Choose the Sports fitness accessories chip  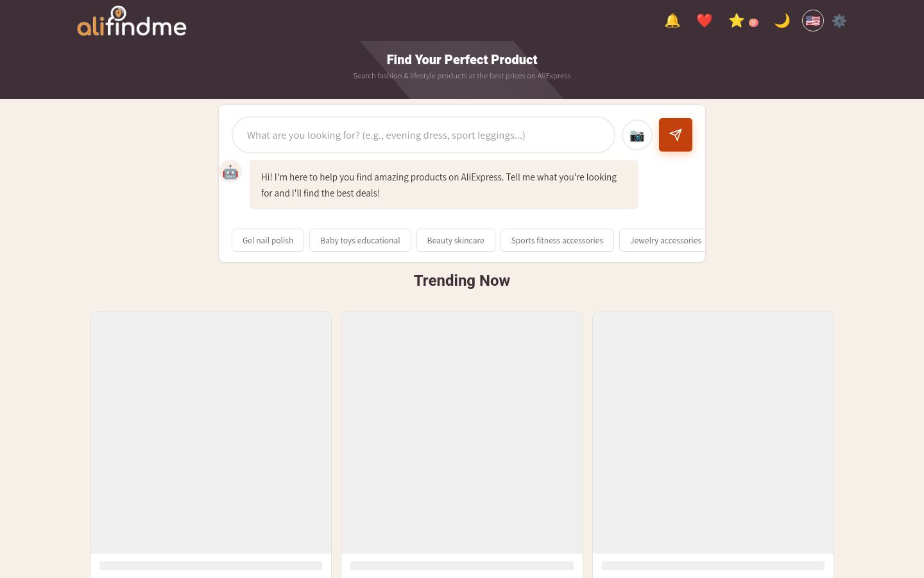pyautogui.click(x=557, y=240)
